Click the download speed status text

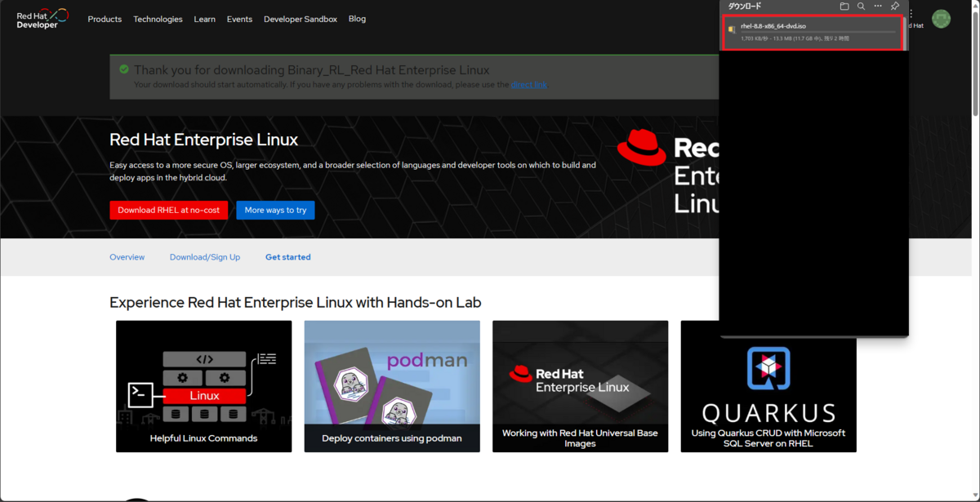click(795, 38)
